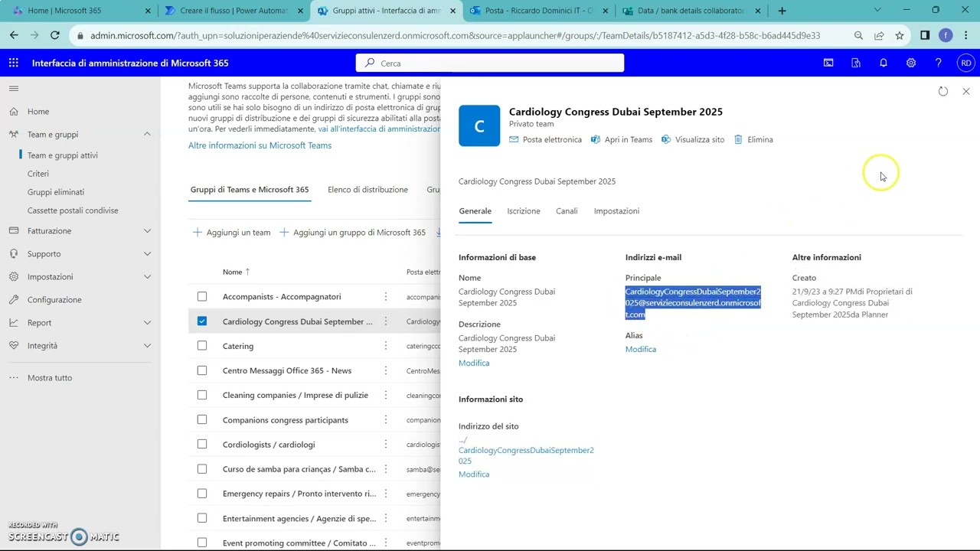
Task: Select the Accompanists - Accompagnatori checkbox
Action: coord(202,296)
